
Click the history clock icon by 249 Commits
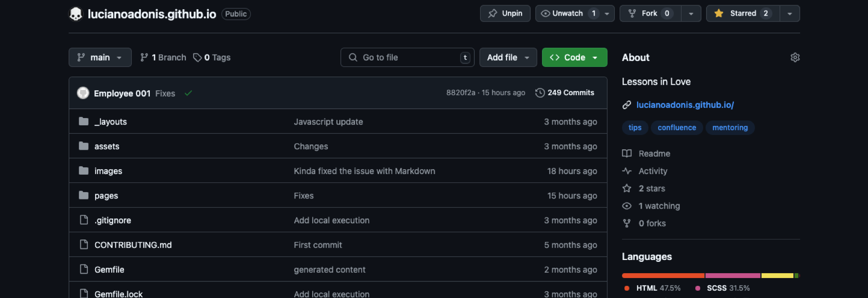540,93
